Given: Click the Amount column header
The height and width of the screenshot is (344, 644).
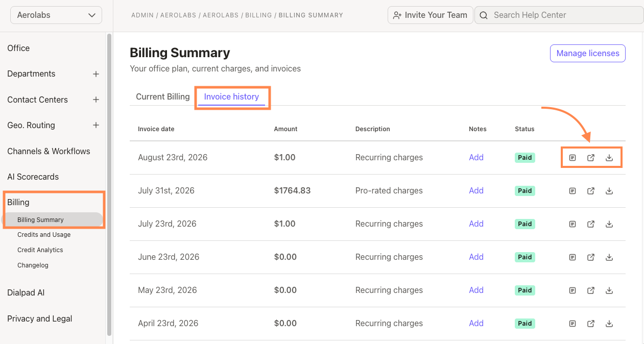Looking at the screenshot, I should pos(285,129).
